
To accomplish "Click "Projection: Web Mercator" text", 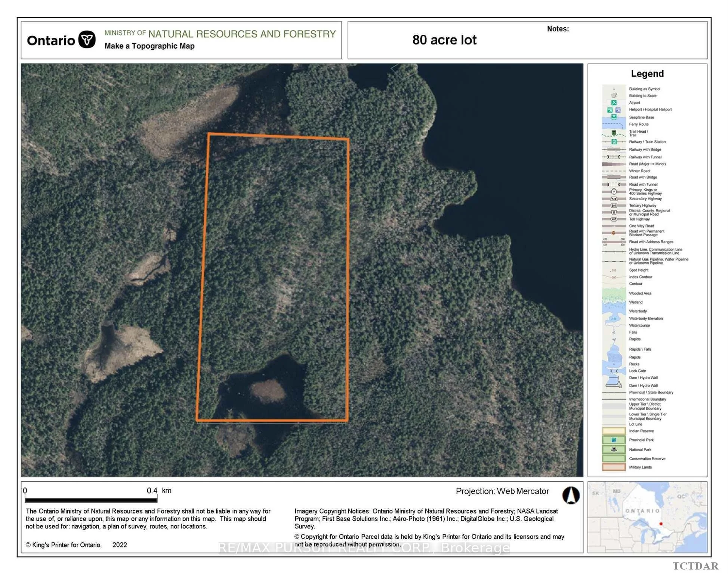I will click(x=502, y=491).
